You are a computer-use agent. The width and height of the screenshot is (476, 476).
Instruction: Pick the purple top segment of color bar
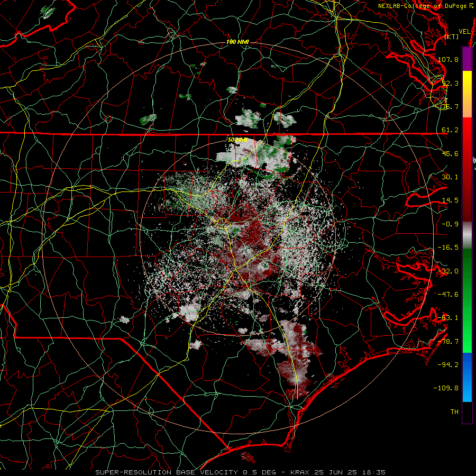467,59
